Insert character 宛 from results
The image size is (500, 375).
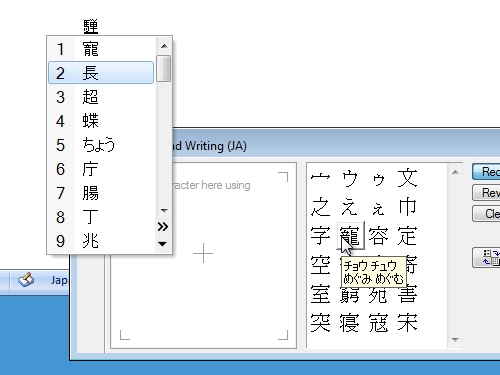click(x=379, y=295)
